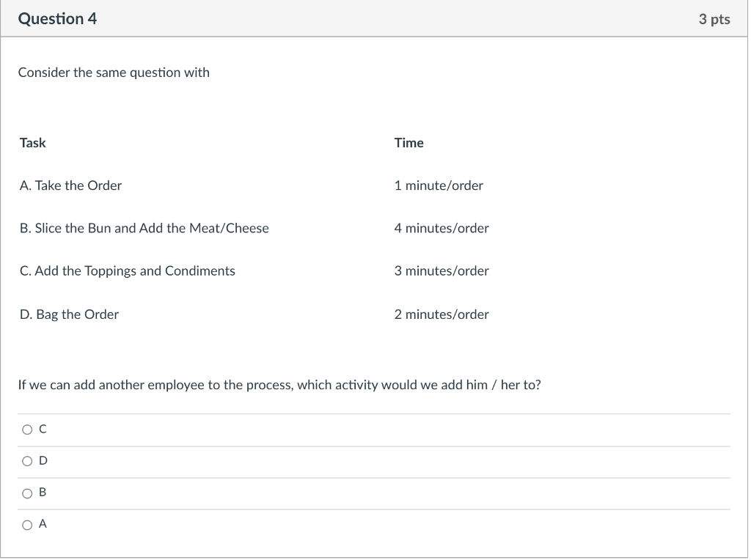Choose the D radio button answer
This screenshot has width=751, height=560.
27,462
